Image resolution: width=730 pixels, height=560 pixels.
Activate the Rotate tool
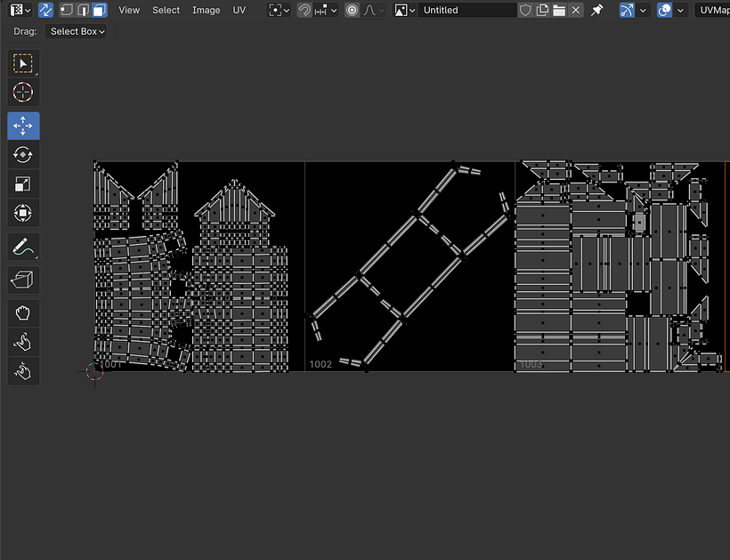coord(23,154)
